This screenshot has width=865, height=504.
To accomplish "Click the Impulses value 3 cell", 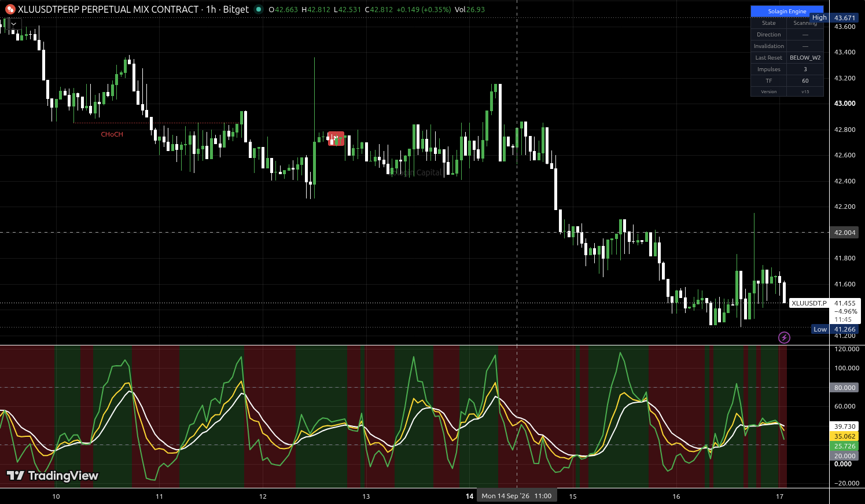I will point(805,69).
